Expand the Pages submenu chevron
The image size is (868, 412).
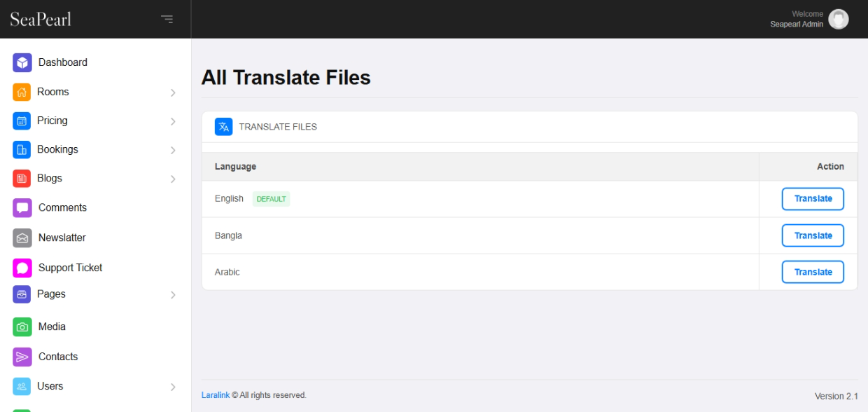[x=173, y=295]
